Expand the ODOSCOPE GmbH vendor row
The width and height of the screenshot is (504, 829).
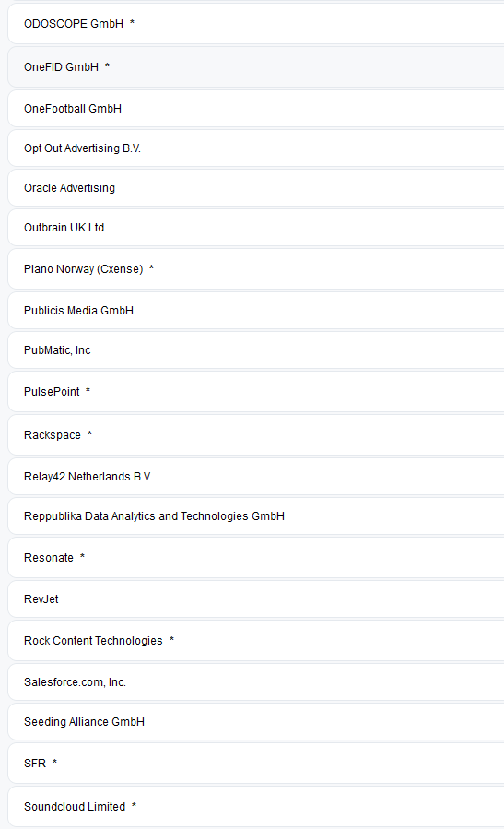pyautogui.click(x=256, y=24)
